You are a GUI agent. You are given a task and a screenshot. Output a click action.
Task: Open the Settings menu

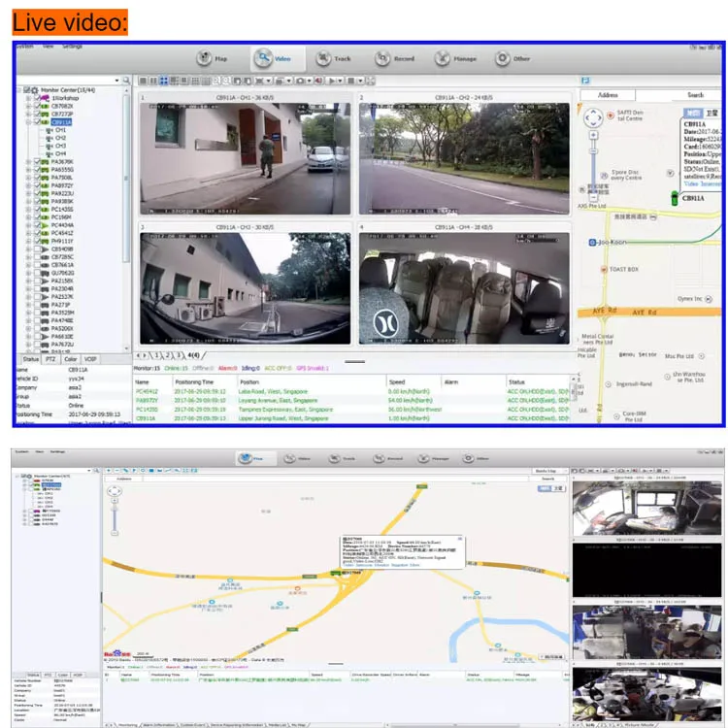coord(73,46)
